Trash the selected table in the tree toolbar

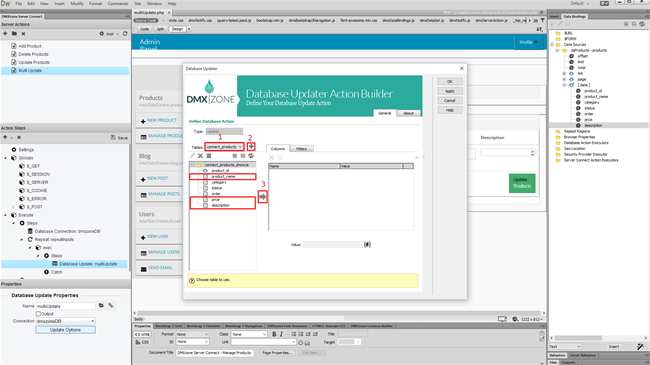tap(209, 156)
